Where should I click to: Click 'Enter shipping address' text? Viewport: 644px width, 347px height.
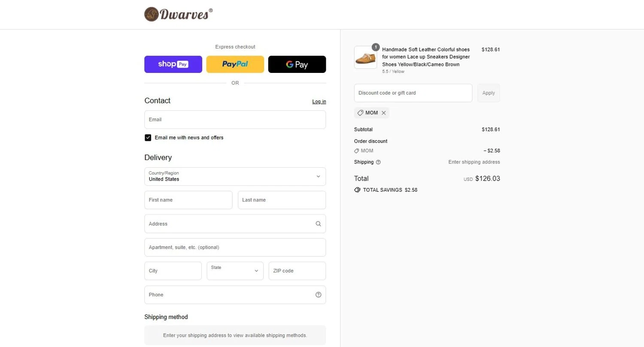474,162
